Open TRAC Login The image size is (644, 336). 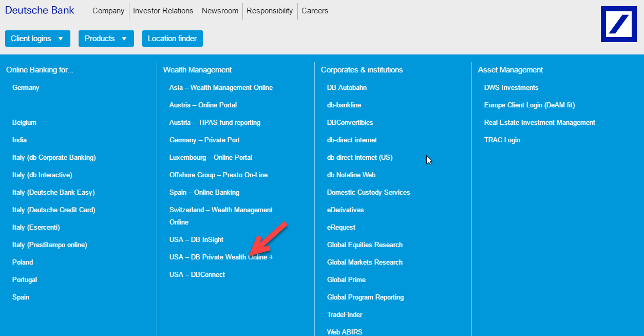502,140
